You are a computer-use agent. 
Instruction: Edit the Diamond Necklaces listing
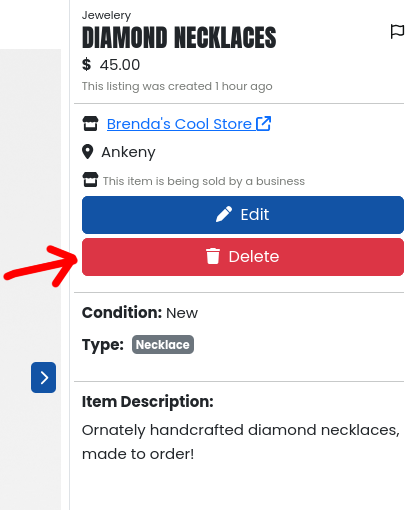[x=243, y=215]
